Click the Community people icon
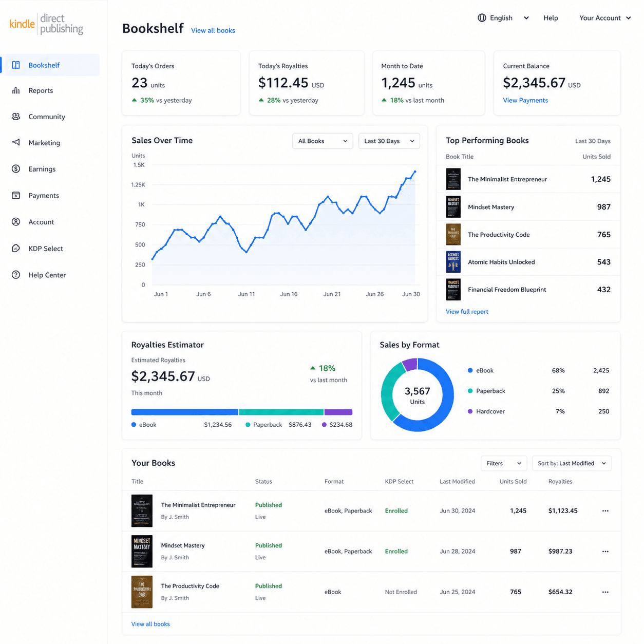This screenshot has height=644, width=644. coord(16,117)
